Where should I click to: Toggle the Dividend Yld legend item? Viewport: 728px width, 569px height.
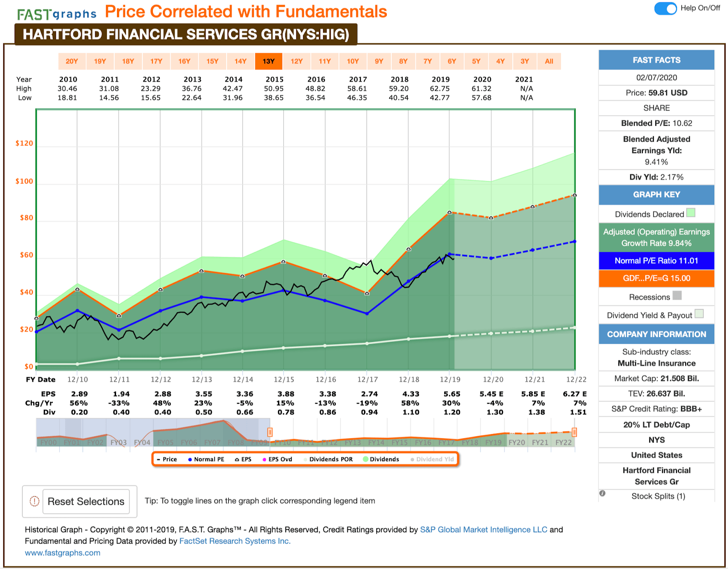(432, 459)
